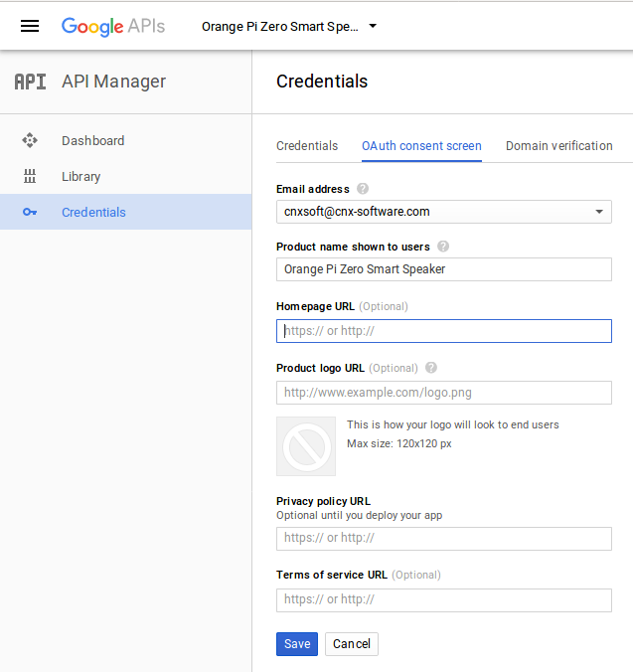This screenshot has height=672, width=633.
Task: Click help icon beside Product logo URL
Action: tap(431, 368)
